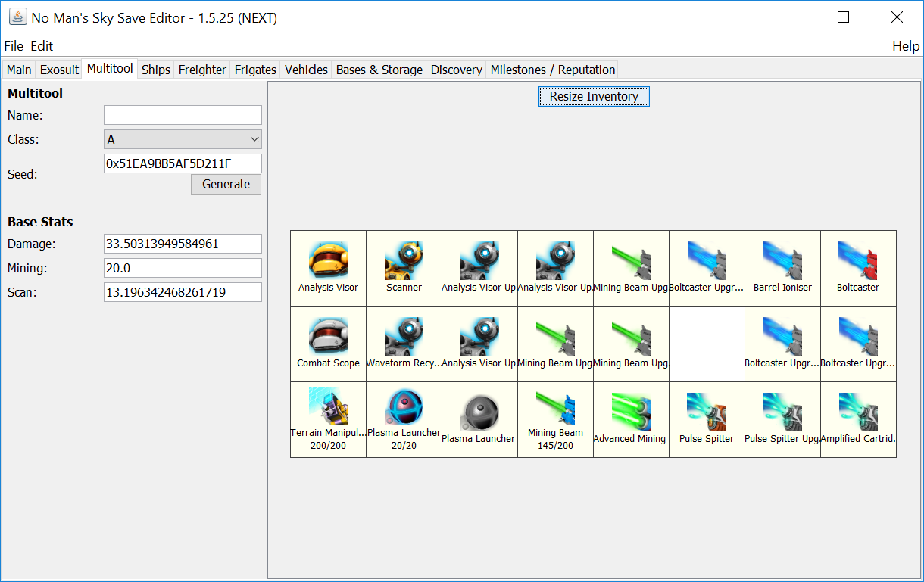The width and height of the screenshot is (924, 582).
Task: Open the Class dropdown
Action: (x=183, y=139)
